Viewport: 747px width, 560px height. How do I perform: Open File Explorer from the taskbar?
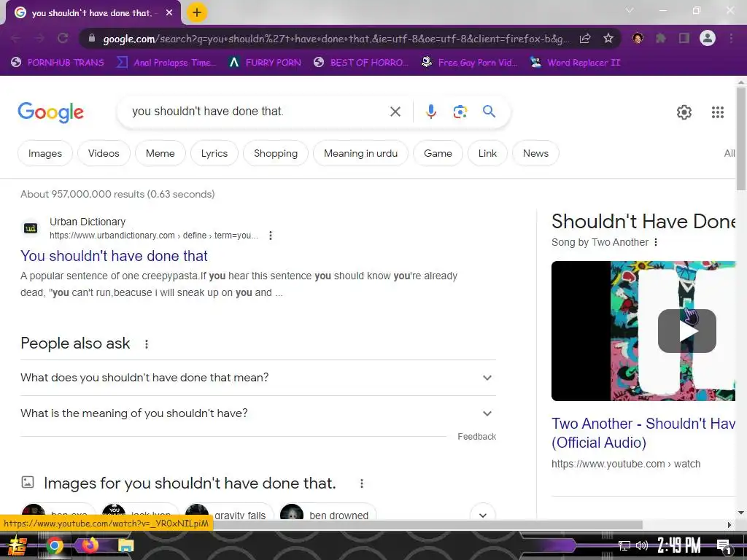tap(125, 545)
